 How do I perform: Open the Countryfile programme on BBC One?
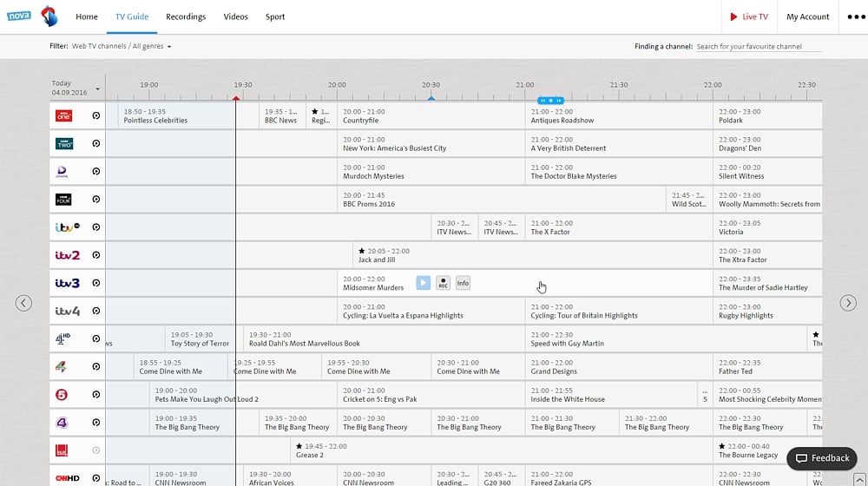click(431, 115)
